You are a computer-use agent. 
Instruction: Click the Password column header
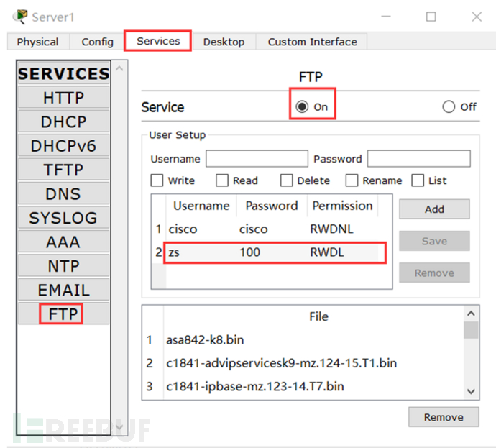point(272,206)
